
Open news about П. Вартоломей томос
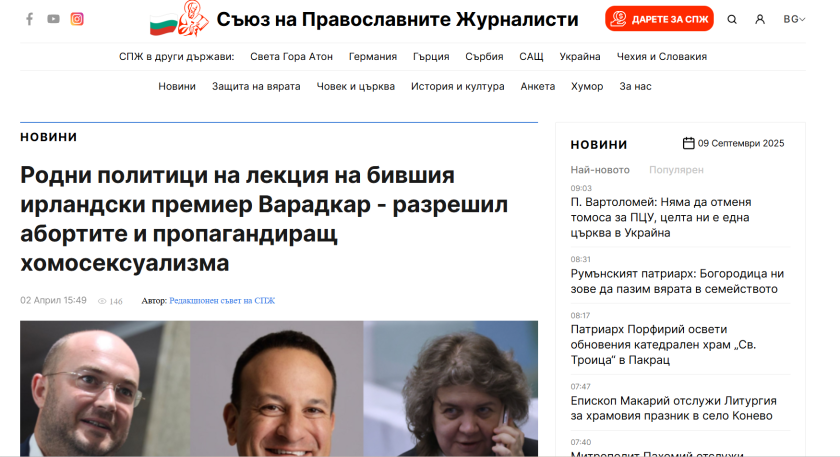(661, 218)
